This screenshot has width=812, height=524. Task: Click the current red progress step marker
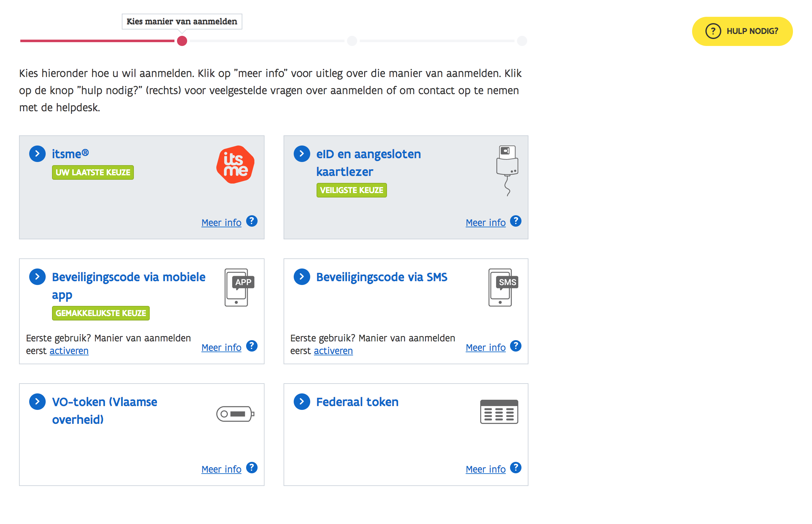(182, 41)
